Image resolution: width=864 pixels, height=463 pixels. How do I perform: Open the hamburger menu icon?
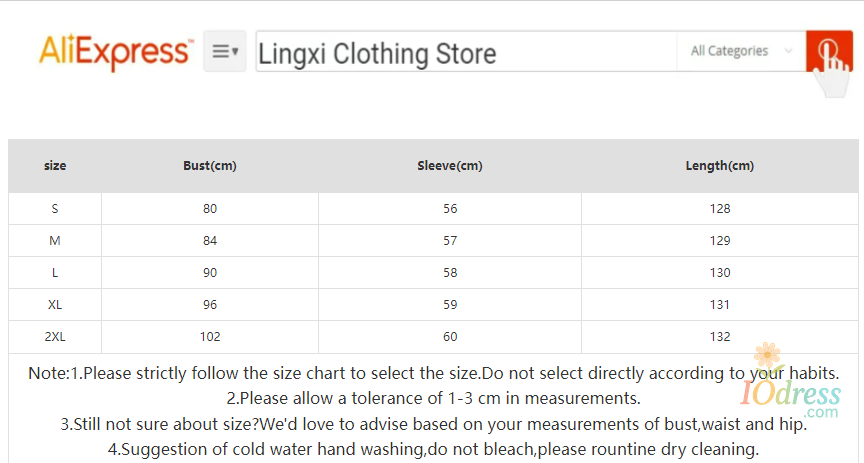pos(225,51)
